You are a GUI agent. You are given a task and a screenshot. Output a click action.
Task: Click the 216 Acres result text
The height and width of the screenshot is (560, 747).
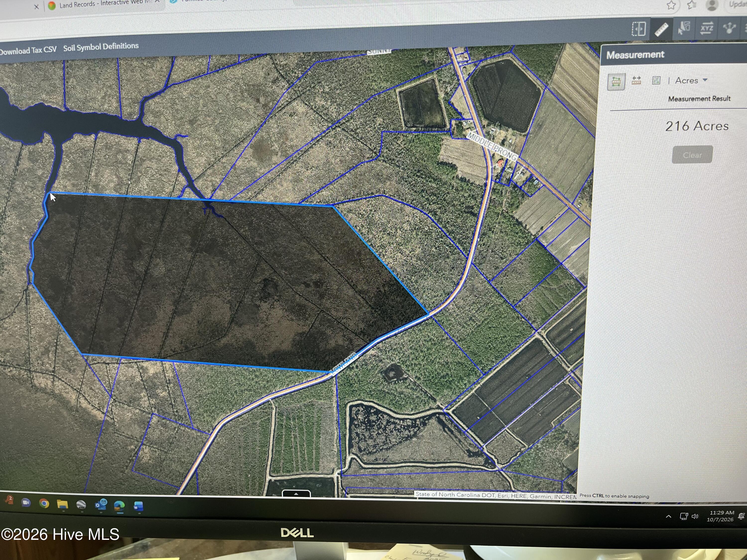(697, 126)
